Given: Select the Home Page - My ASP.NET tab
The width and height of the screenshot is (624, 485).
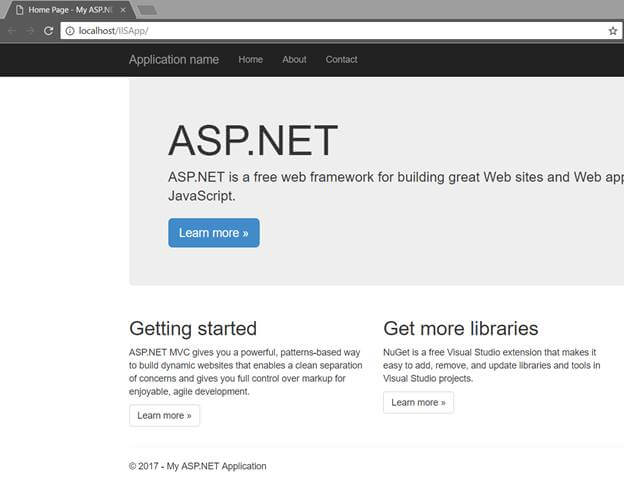Looking at the screenshot, I should click(x=68, y=10).
